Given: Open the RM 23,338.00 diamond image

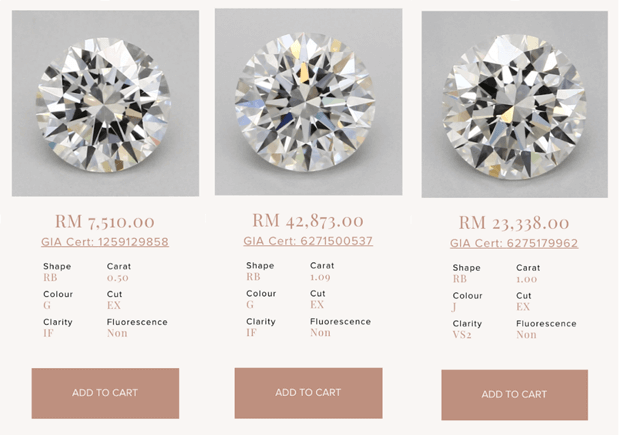Looking at the screenshot, I should [514, 104].
